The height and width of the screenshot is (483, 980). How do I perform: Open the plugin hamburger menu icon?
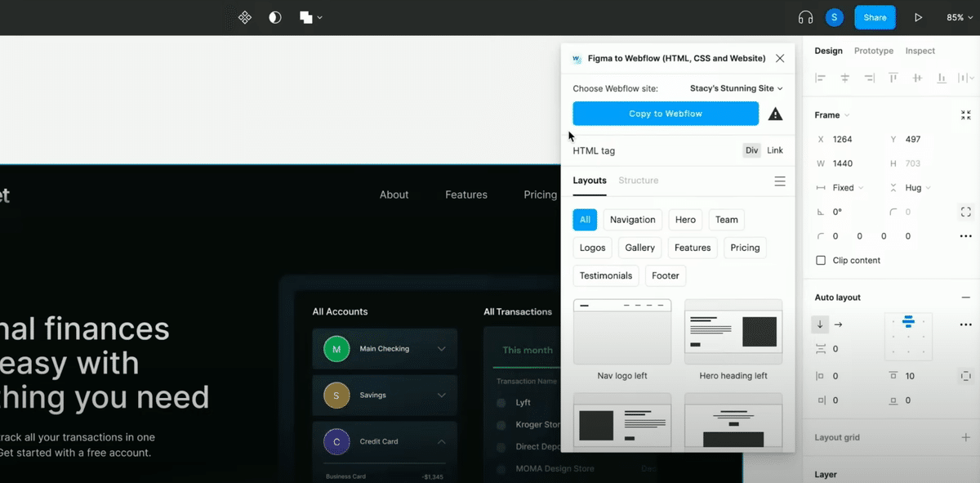(x=780, y=181)
